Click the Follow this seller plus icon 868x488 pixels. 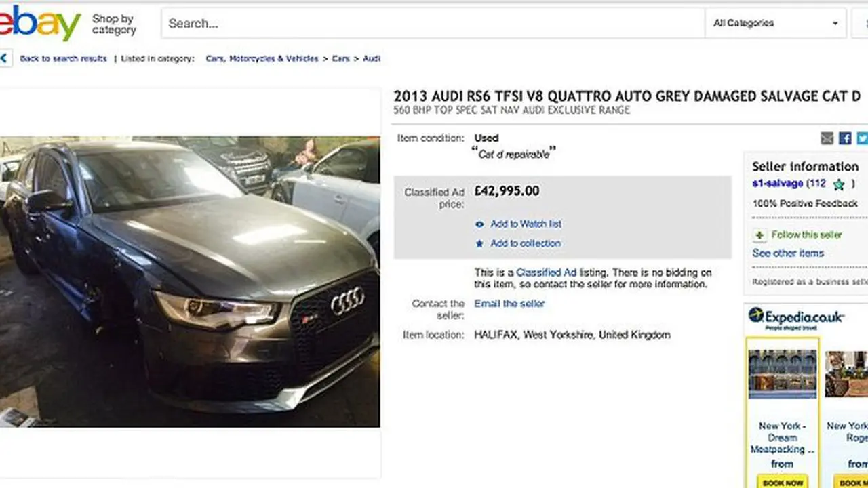click(x=759, y=235)
